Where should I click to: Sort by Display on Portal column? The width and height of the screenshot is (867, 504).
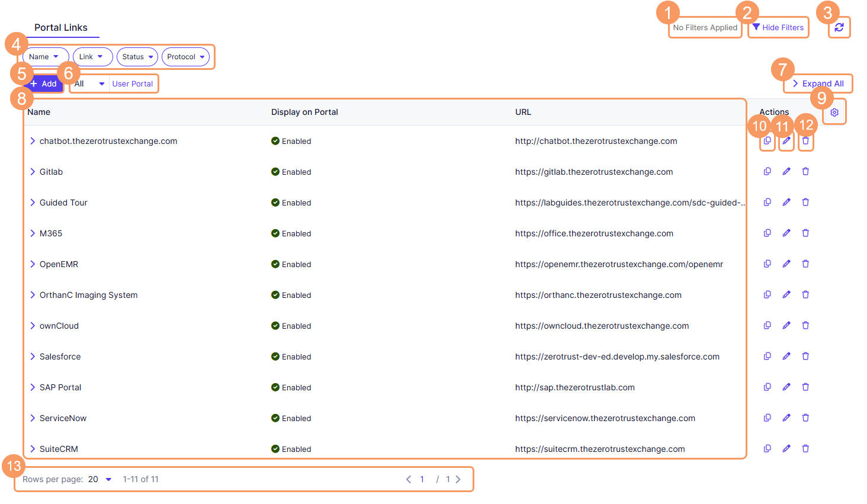click(x=304, y=112)
